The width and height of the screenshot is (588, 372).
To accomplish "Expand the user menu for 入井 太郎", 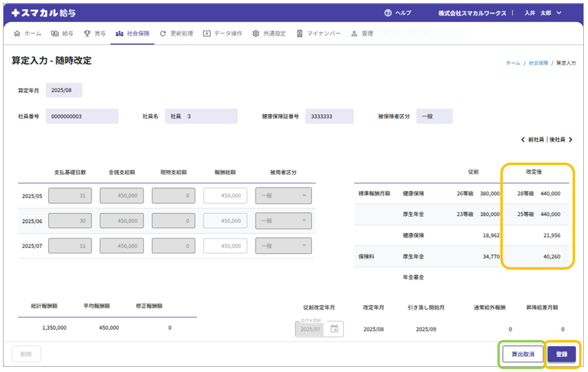I will coord(558,12).
